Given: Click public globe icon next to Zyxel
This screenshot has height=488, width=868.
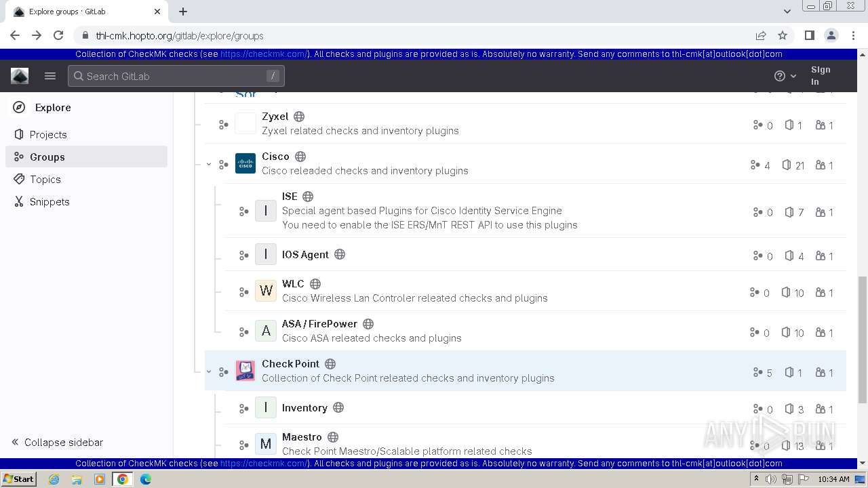Looking at the screenshot, I should click(x=299, y=117).
